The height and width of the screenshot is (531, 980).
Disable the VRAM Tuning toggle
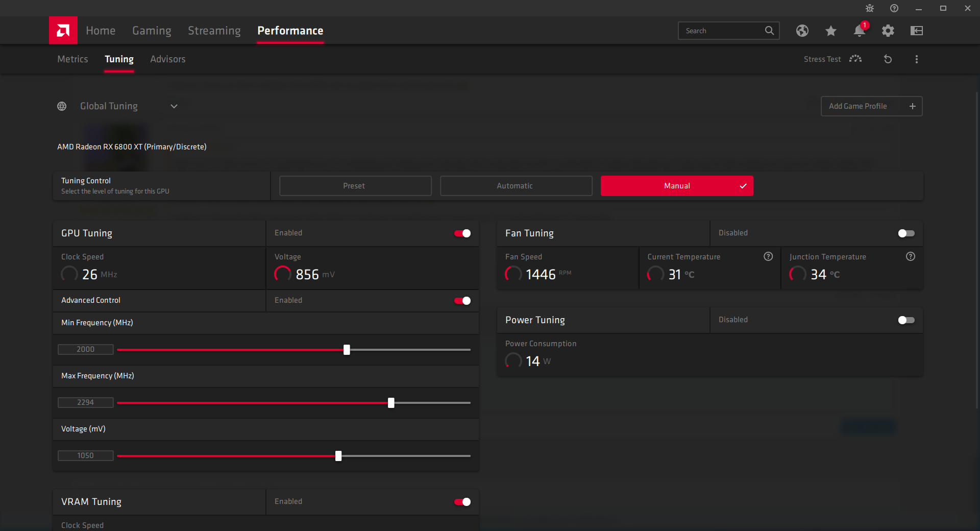(x=462, y=502)
